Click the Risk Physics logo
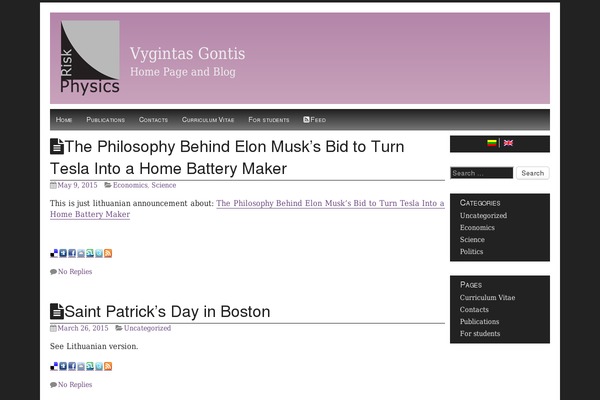This screenshot has width=600, height=400. [90, 57]
